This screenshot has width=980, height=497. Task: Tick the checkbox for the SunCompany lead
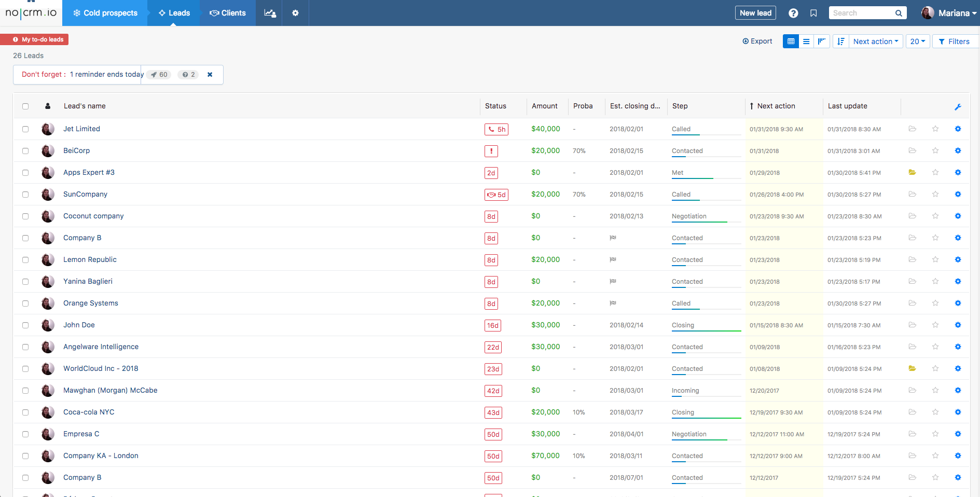(25, 195)
